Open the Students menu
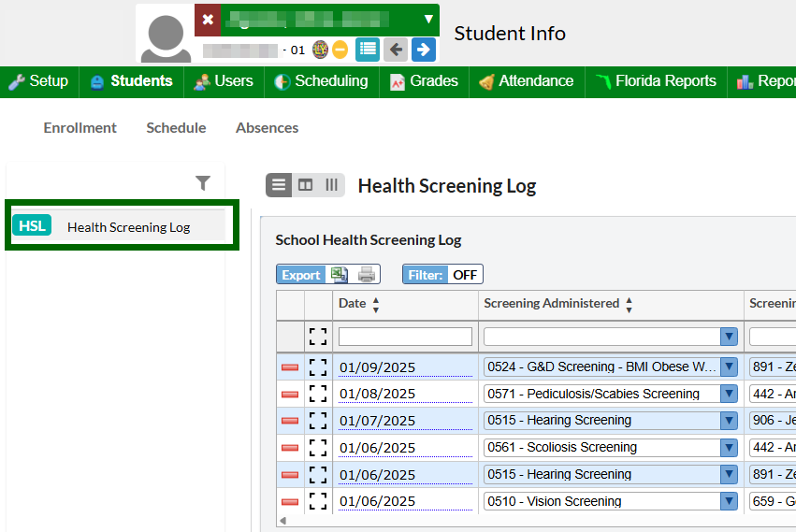Screen dimensions: 796x532 pyautogui.click(x=132, y=81)
